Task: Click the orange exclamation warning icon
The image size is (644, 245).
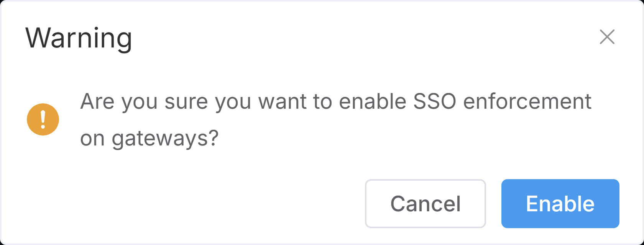Action: click(43, 119)
